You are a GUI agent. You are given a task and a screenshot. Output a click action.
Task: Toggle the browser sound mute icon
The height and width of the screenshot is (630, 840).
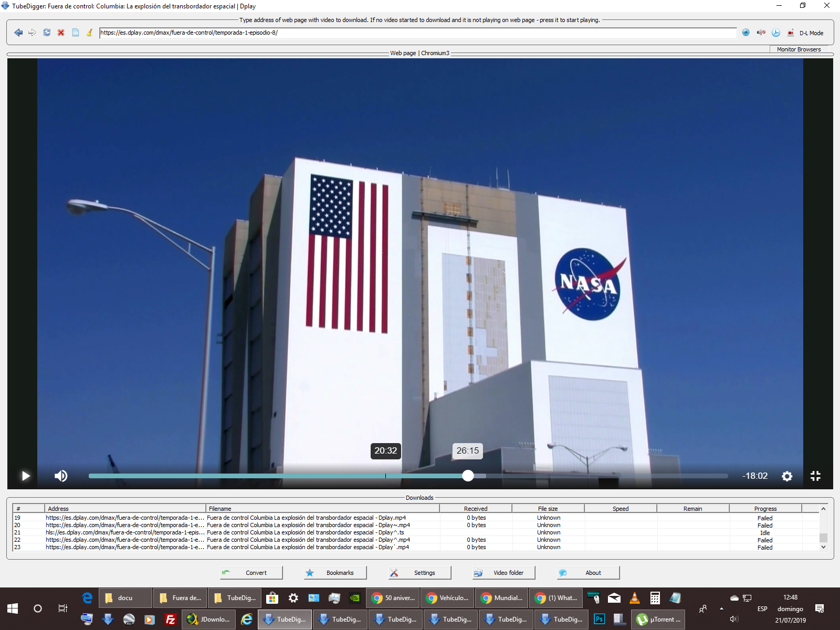click(x=761, y=33)
